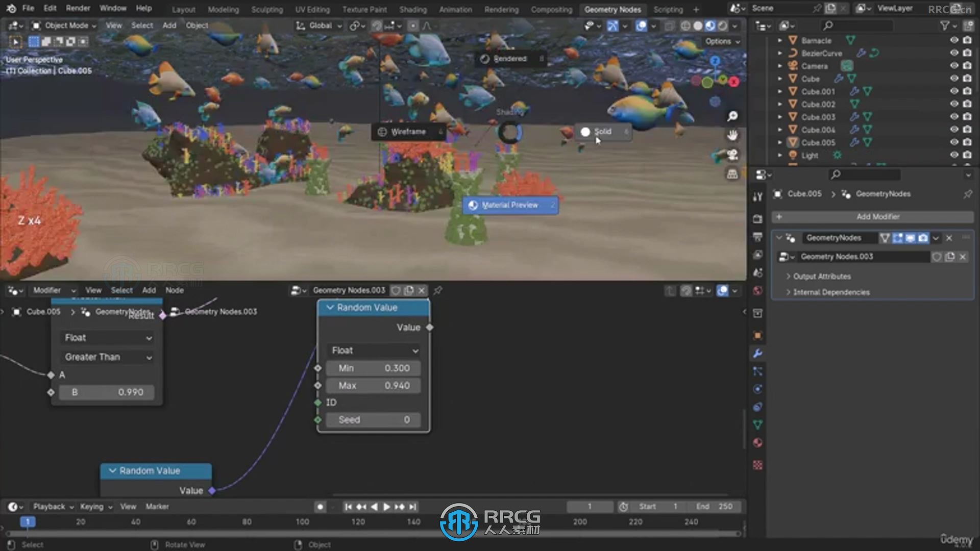Open the Object properties orange square tab
Image resolution: width=980 pixels, height=551 pixels.
(757, 335)
